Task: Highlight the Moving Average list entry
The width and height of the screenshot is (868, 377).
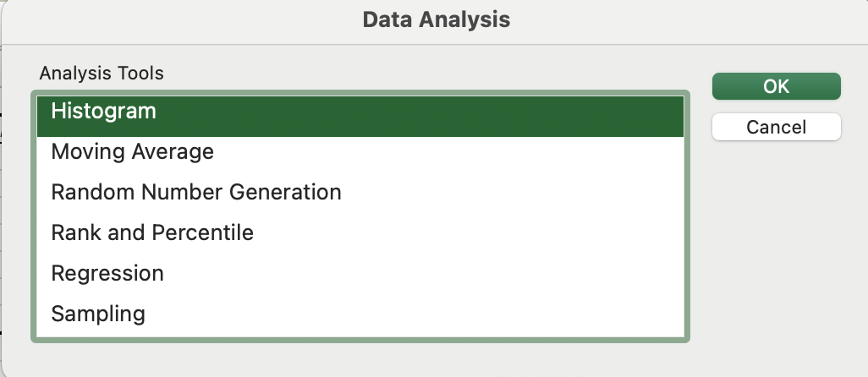Action: click(133, 152)
